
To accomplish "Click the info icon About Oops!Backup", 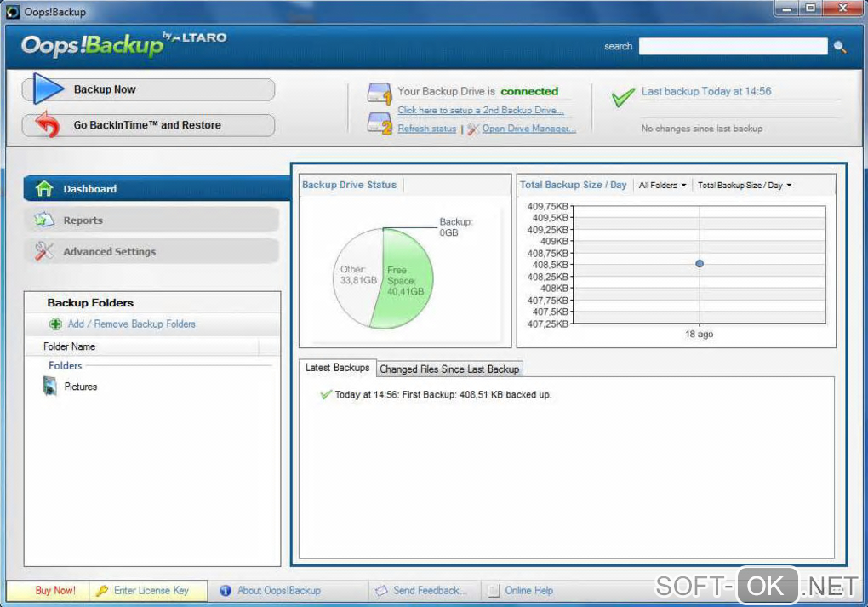I will click(x=226, y=590).
